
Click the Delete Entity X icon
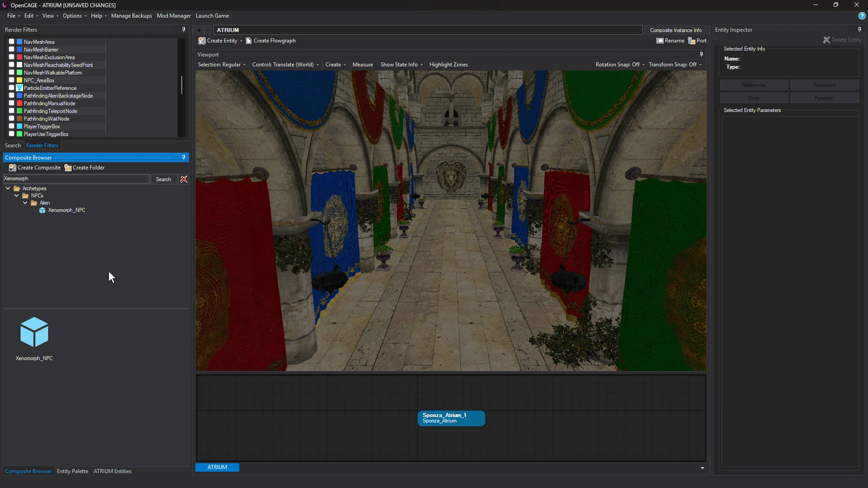pos(826,40)
